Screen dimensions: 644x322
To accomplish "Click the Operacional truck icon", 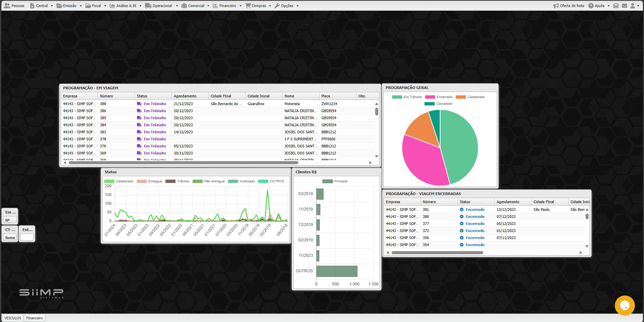I will (148, 6).
